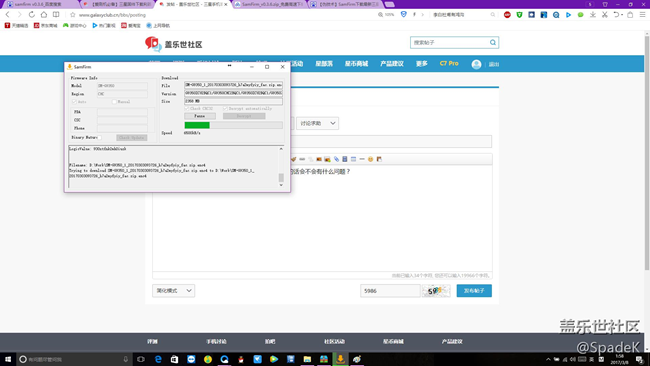Viewport: 650px width, 366px height.
Task: Click the Cortana microphone icon
Action: (126, 359)
